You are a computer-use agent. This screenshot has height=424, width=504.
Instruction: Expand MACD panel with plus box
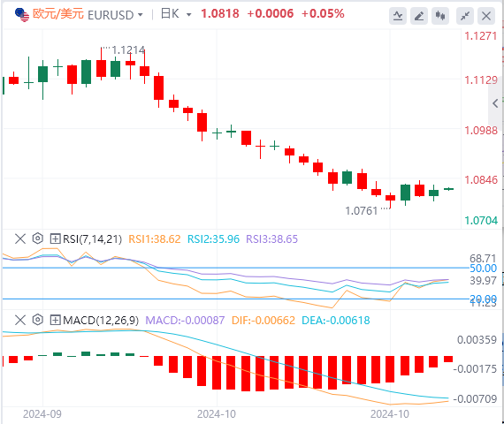56,320
